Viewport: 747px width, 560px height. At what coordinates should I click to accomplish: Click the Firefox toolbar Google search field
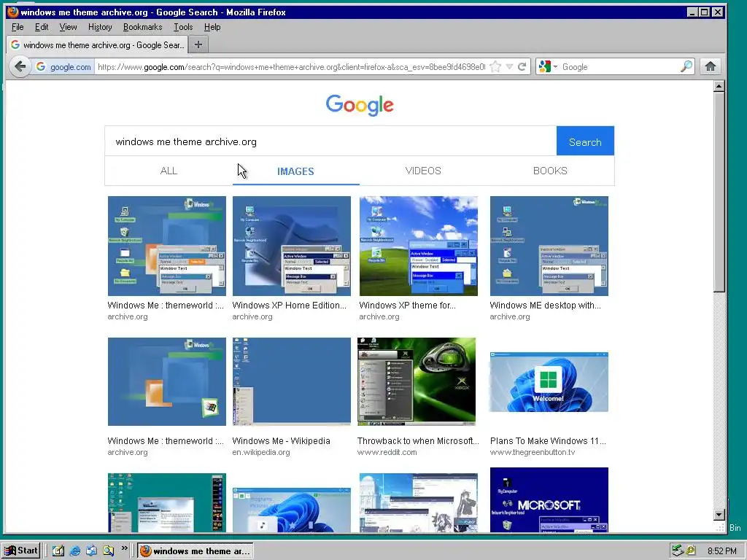point(619,66)
